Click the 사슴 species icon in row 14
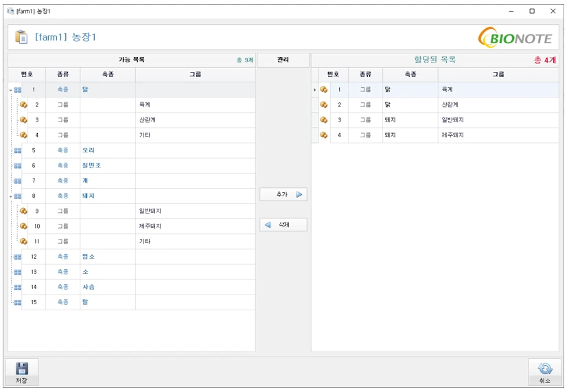This screenshot has width=569, height=392. tap(17, 287)
